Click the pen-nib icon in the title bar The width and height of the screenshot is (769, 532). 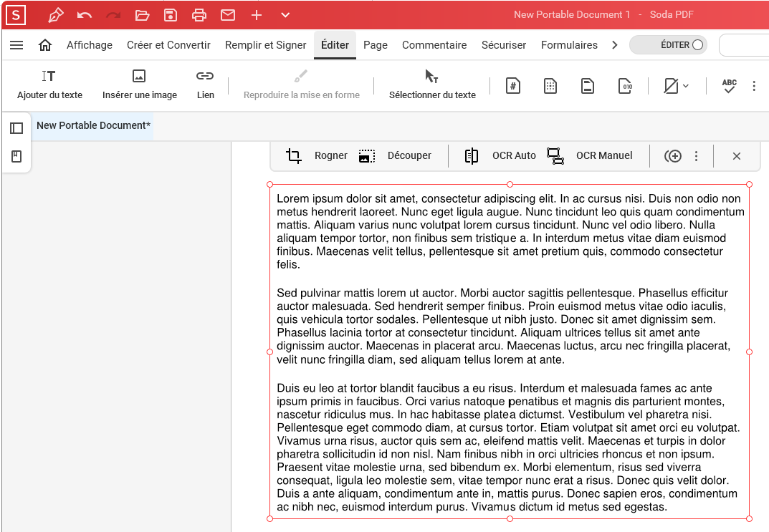pos(55,15)
